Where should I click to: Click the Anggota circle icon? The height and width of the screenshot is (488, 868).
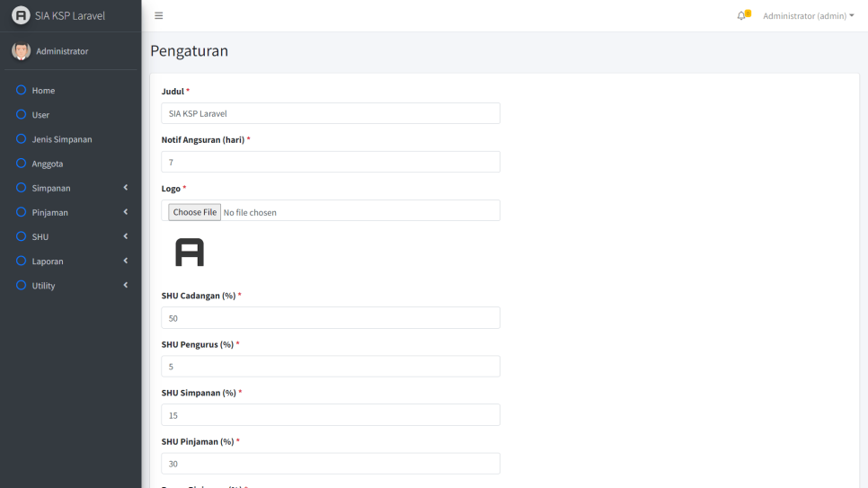pyautogui.click(x=21, y=163)
